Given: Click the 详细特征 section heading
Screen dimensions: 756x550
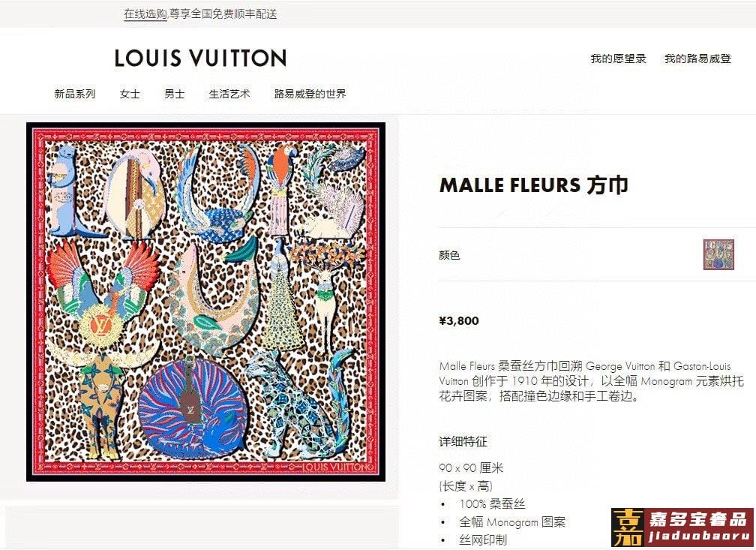Looking at the screenshot, I should tap(463, 441).
